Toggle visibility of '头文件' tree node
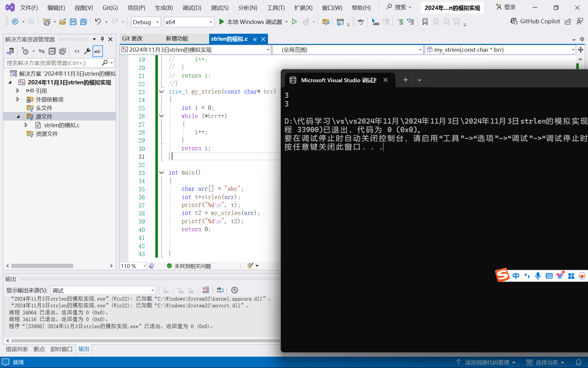The image size is (588, 368). pos(17,108)
